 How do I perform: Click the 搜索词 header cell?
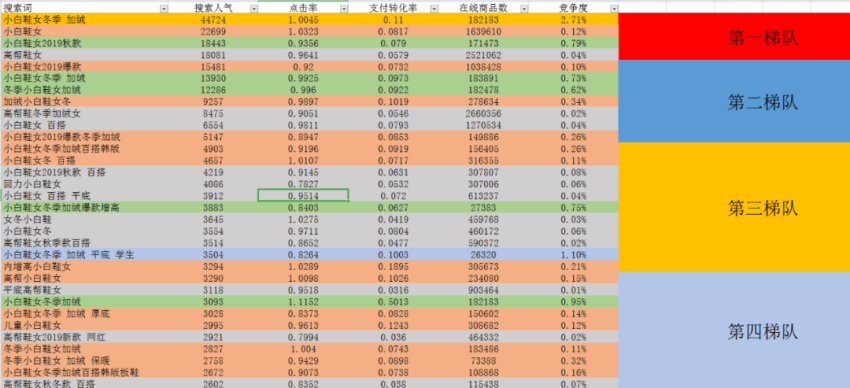[84, 9]
